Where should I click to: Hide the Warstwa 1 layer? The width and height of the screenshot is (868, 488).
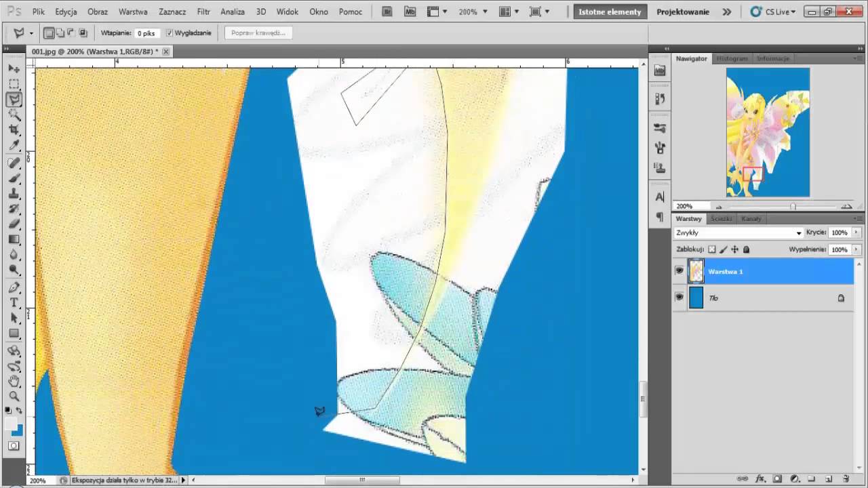tap(679, 271)
